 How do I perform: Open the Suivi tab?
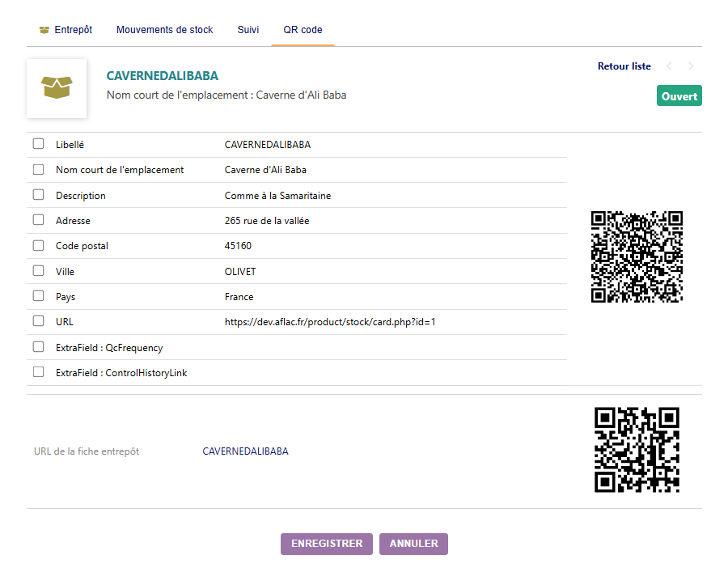tap(248, 29)
